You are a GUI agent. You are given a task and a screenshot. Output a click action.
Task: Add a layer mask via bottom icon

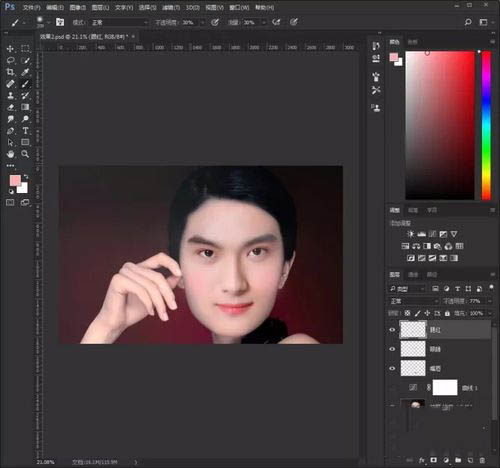click(433, 460)
